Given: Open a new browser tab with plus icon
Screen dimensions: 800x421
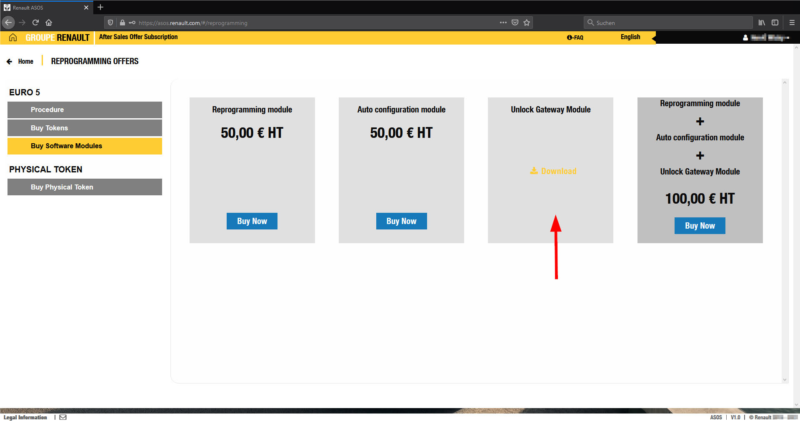Looking at the screenshot, I should 100,7.
